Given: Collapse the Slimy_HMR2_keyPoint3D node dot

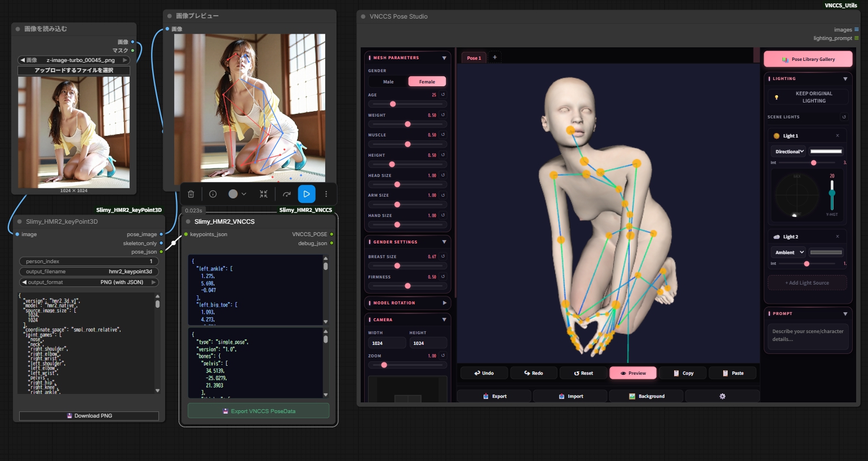Looking at the screenshot, I should 20,221.
